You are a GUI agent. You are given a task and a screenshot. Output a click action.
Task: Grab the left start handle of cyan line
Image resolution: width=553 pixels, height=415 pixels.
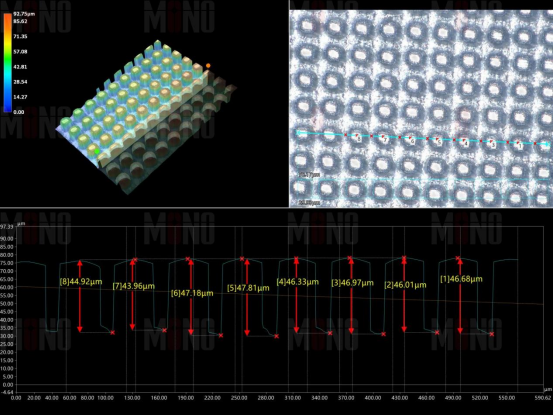point(298,133)
